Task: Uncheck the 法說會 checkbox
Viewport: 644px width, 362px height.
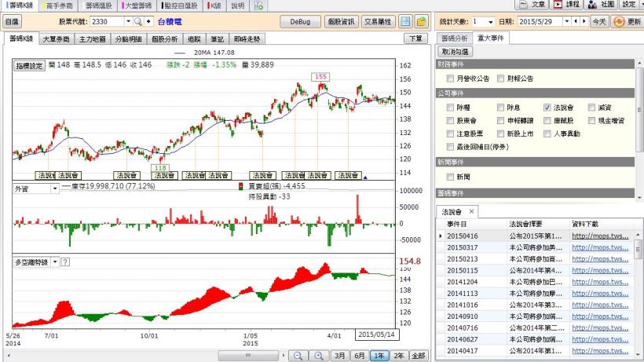Action: click(x=547, y=108)
